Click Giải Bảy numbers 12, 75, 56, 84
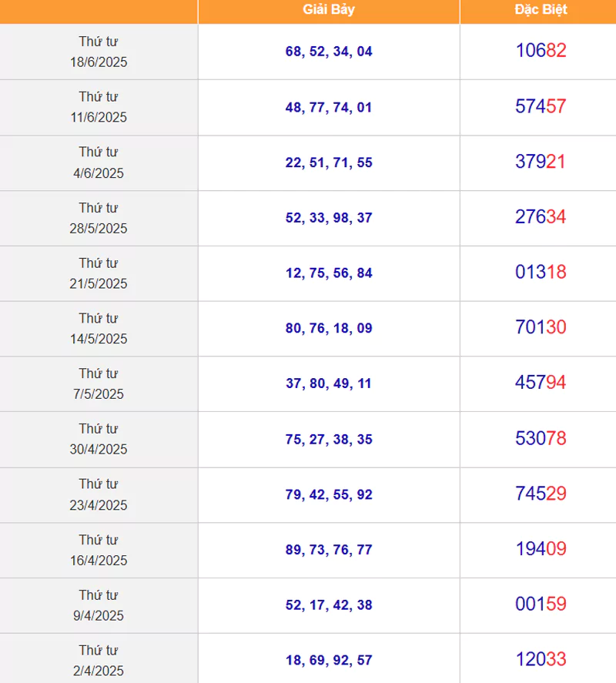Screen dimensions: 616x683 click(329, 273)
